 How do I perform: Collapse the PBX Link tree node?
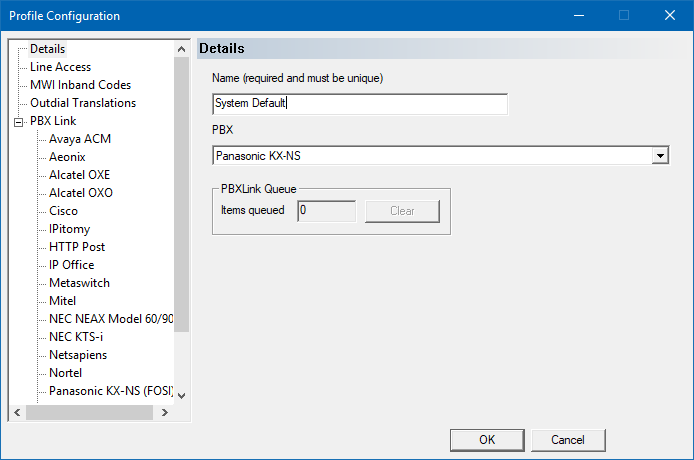coord(19,122)
